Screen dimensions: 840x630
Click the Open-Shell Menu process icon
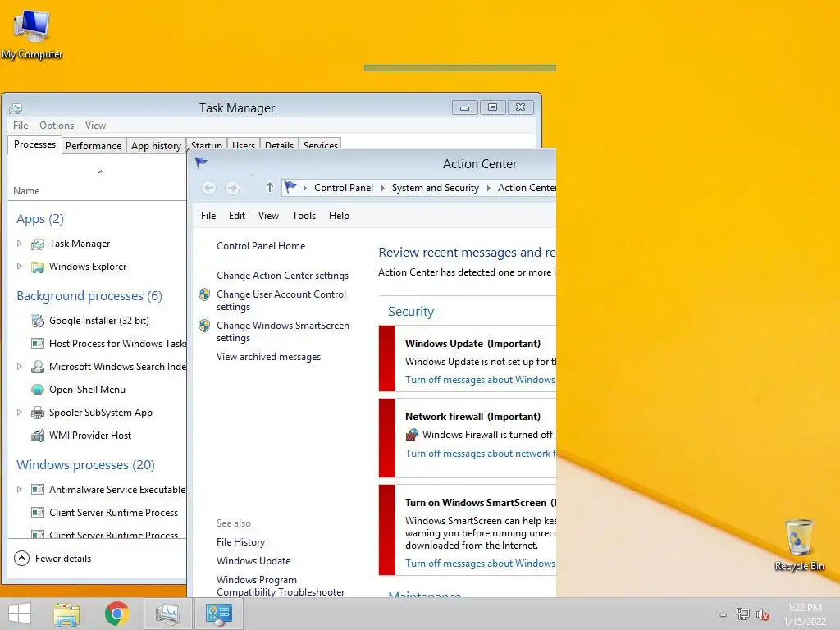[x=38, y=390]
